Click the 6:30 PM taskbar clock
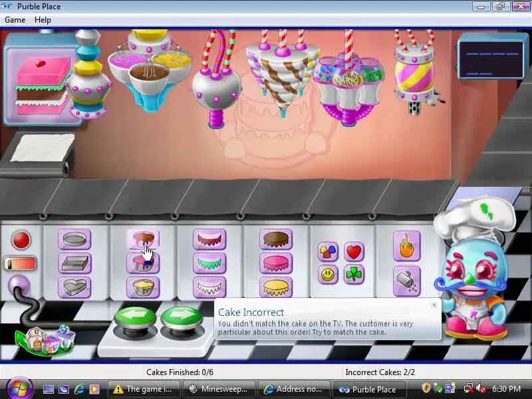Screen dimensions: 532x399 pos(506,389)
